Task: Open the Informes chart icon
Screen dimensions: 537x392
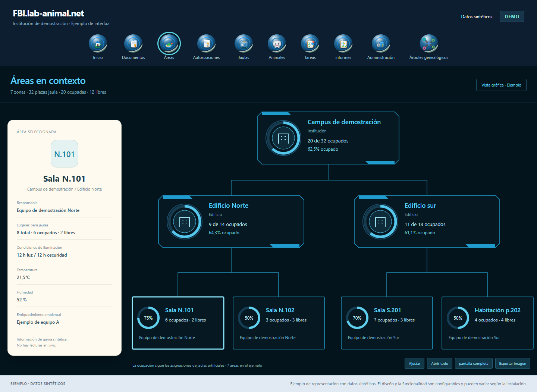Action: [x=343, y=44]
